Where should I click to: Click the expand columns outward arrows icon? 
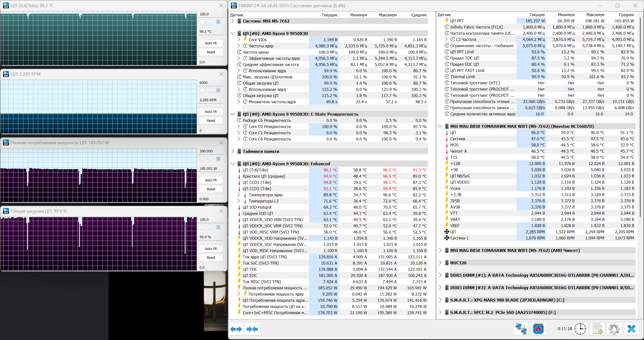click(x=236, y=329)
